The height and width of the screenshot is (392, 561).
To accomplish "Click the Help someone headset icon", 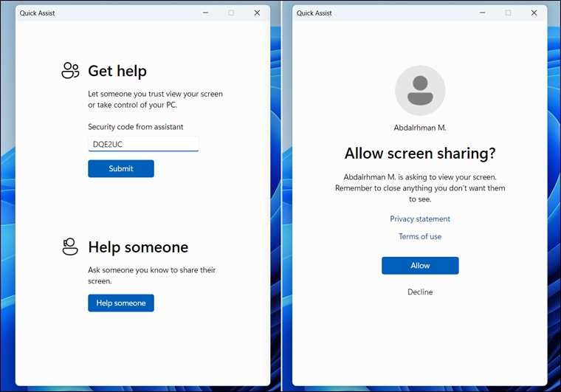I will (x=70, y=247).
